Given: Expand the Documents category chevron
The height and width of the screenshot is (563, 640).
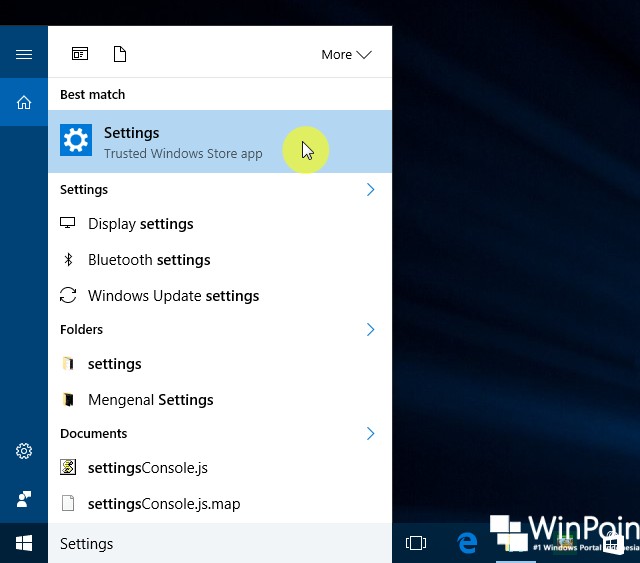Looking at the screenshot, I should (x=370, y=434).
